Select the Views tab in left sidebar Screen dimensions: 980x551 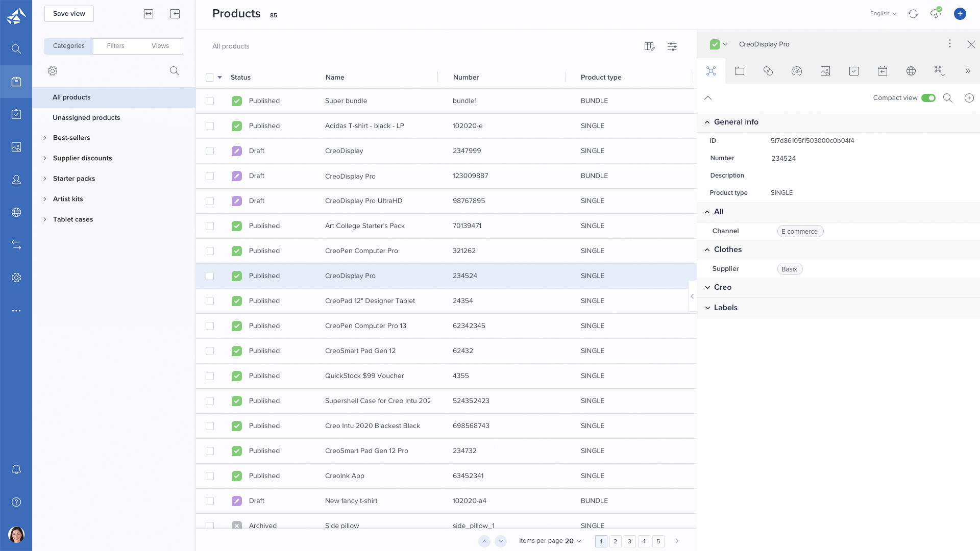click(x=160, y=45)
